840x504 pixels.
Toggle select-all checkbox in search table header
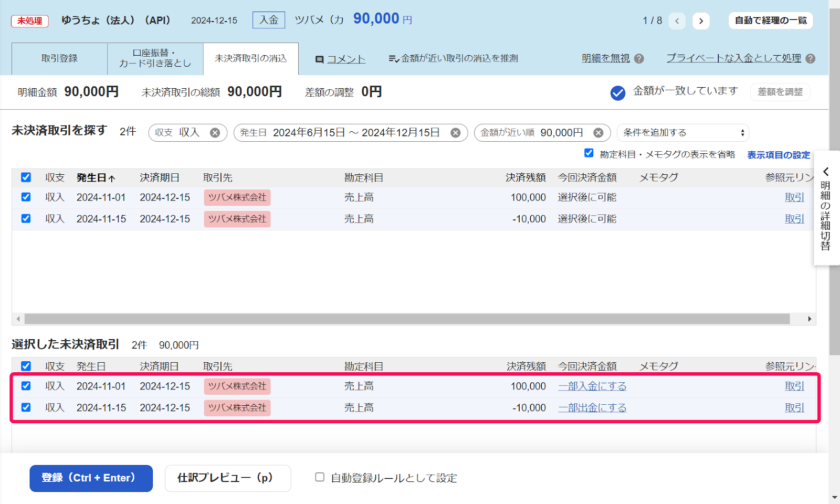26,177
